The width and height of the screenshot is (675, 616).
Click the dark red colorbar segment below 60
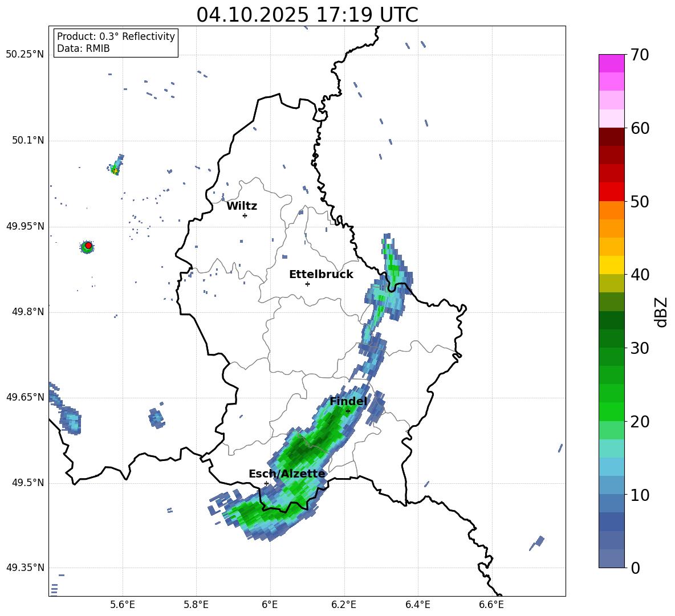(x=611, y=137)
